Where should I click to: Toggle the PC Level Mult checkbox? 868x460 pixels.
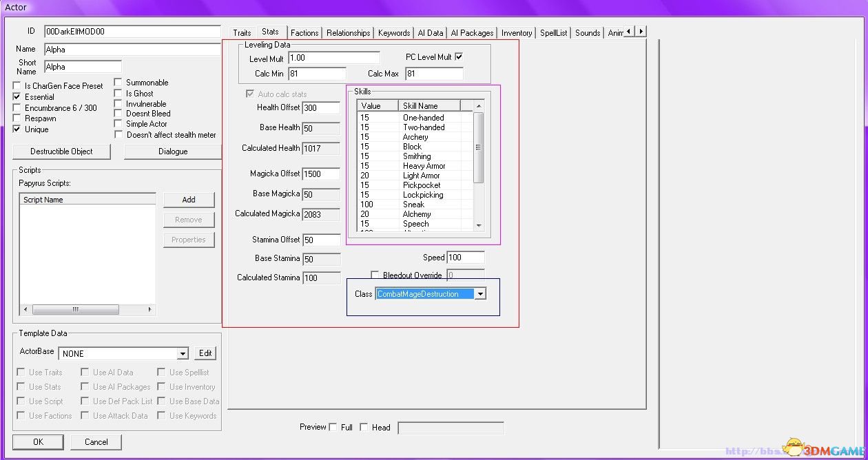click(459, 56)
